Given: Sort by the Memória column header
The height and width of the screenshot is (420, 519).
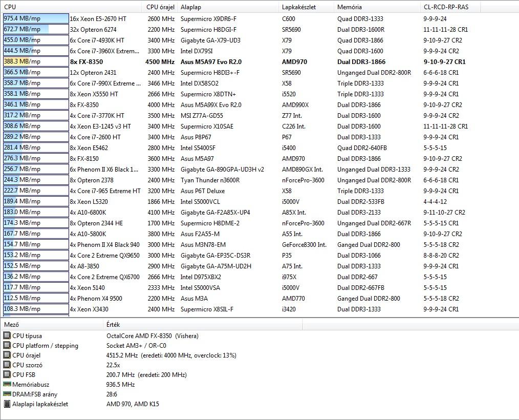Looking at the screenshot, I should 377,7.
